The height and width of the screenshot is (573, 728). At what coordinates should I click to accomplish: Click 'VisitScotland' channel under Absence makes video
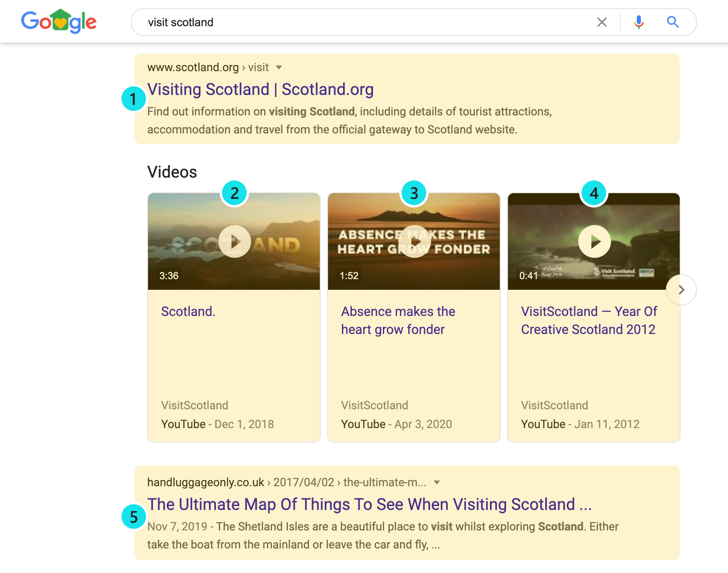pos(375,405)
